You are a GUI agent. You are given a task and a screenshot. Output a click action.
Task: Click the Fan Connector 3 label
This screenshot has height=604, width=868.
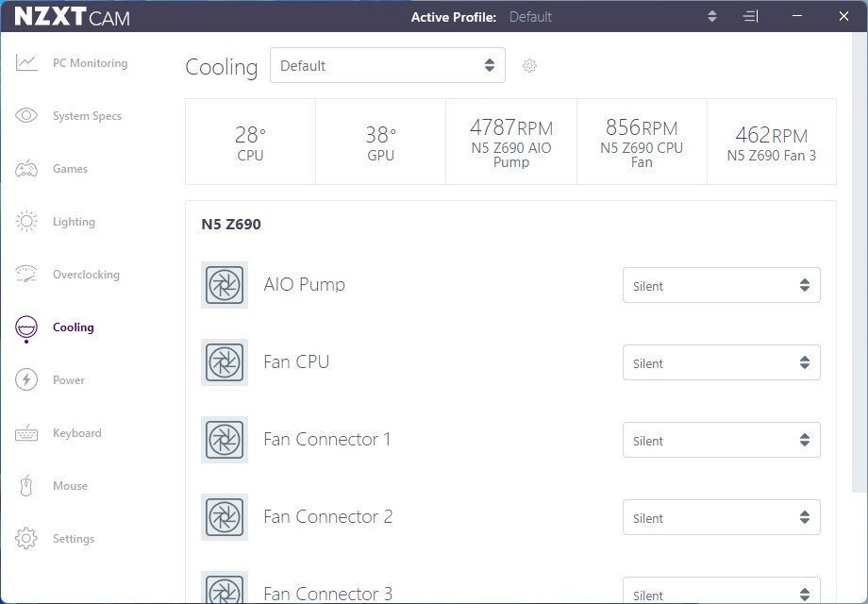click(328, 594)
